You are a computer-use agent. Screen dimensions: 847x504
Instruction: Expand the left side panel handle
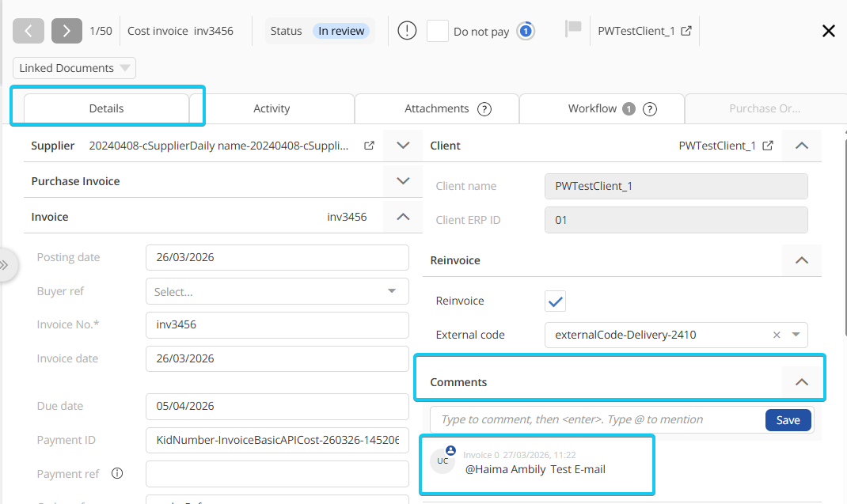coord(6,266)
